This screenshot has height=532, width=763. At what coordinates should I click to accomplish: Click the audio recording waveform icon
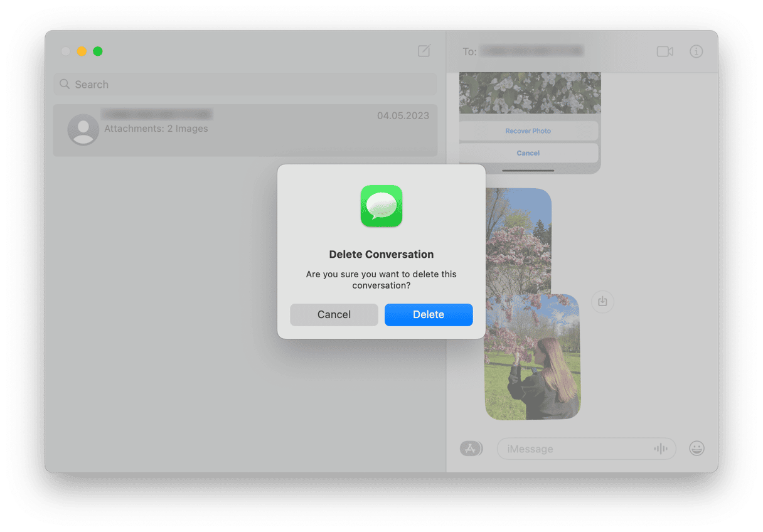660,449
